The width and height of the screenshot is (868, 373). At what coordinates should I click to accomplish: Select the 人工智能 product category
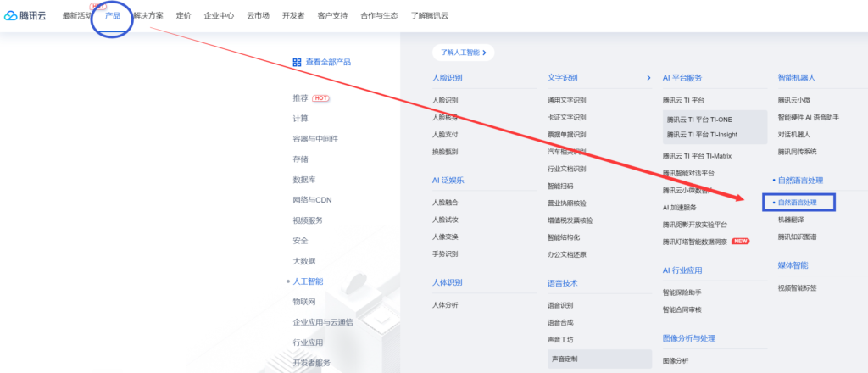click(308, 281)
